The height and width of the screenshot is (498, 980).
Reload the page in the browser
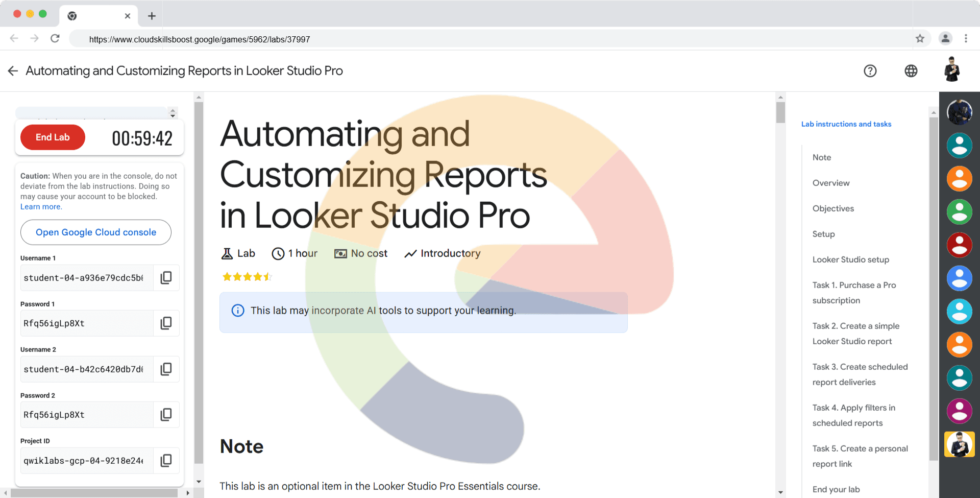pyautogui.click(x=55, y=39)
